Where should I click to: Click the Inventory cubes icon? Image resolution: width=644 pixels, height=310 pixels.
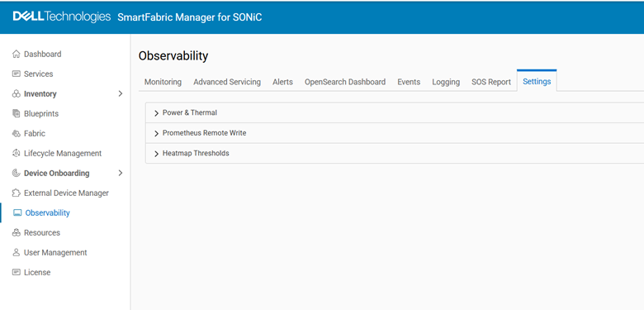16,93
